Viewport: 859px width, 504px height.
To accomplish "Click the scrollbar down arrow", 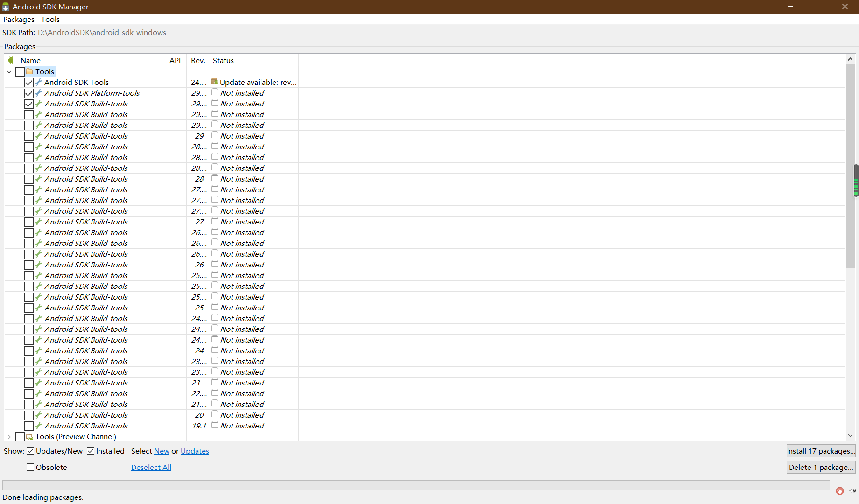I will coord(850,435).
